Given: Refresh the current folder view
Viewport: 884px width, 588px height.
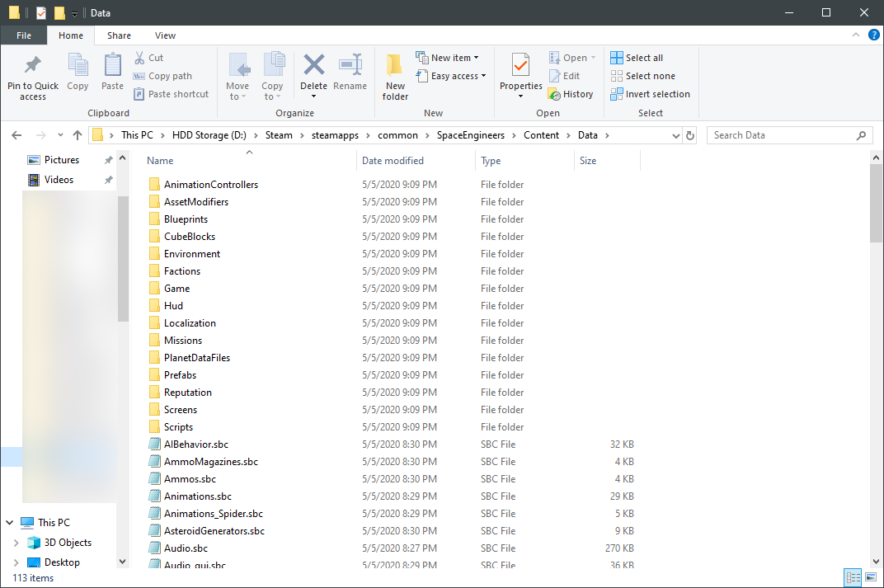Looking at the screenshot, I should (x=690, y=135).
